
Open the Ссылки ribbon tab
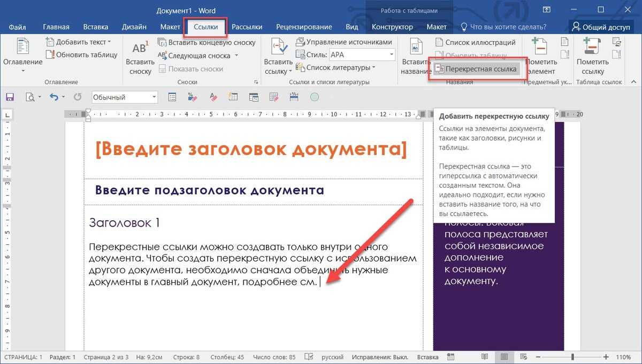click(x=206, y=27)
